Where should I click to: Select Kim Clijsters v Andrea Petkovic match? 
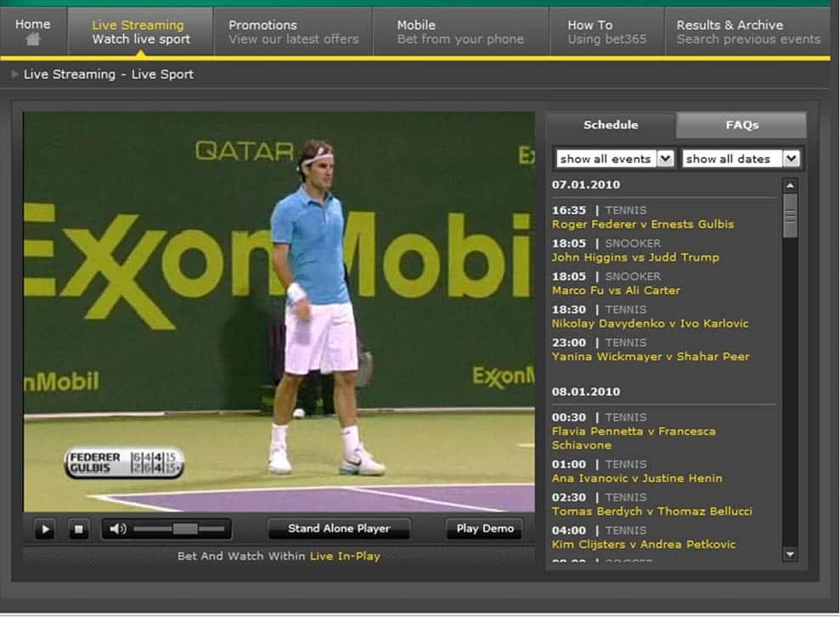click(x=644, y=545)
